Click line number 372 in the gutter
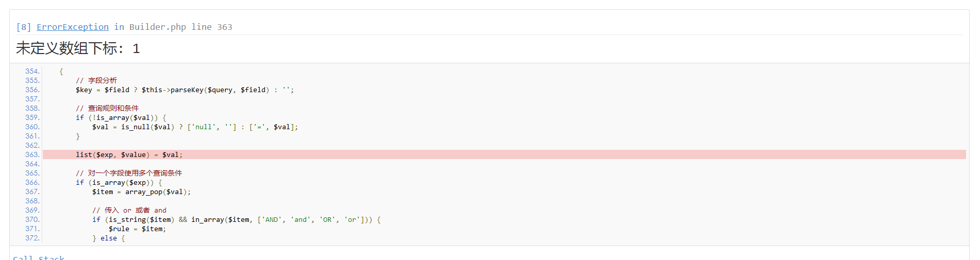This screenshot has width=980, height=260. (32, 238)
